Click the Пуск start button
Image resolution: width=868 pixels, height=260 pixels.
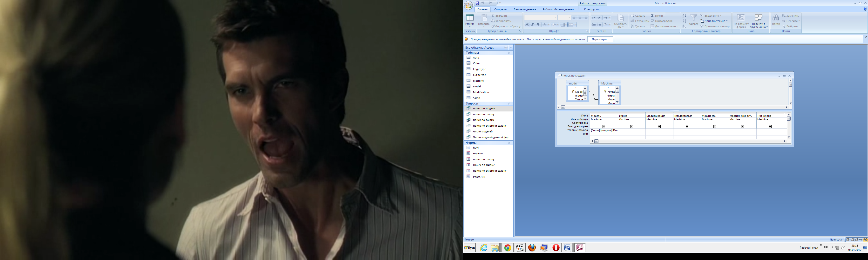(x=469, y=248)
